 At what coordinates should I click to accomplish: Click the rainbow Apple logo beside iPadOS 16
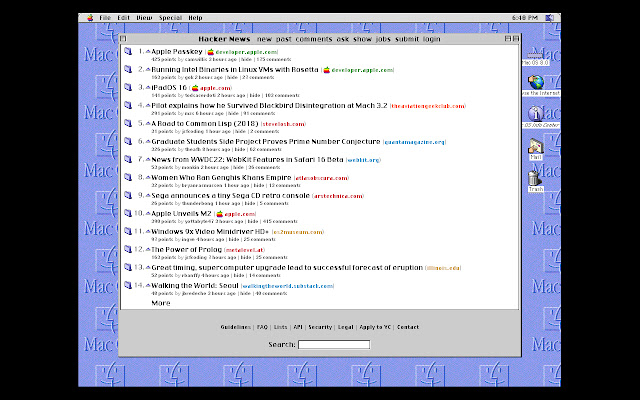pos(195,88)
